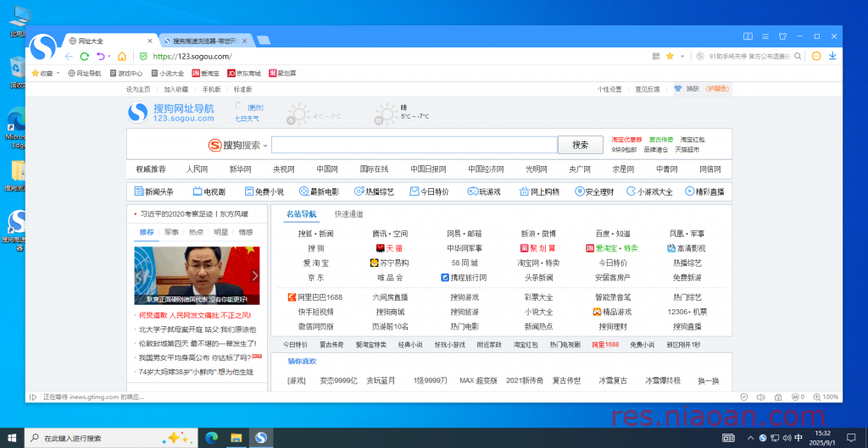Click the Sogou browser logo avatar
The height and width of the screenshot is (448, 868).
43,47
